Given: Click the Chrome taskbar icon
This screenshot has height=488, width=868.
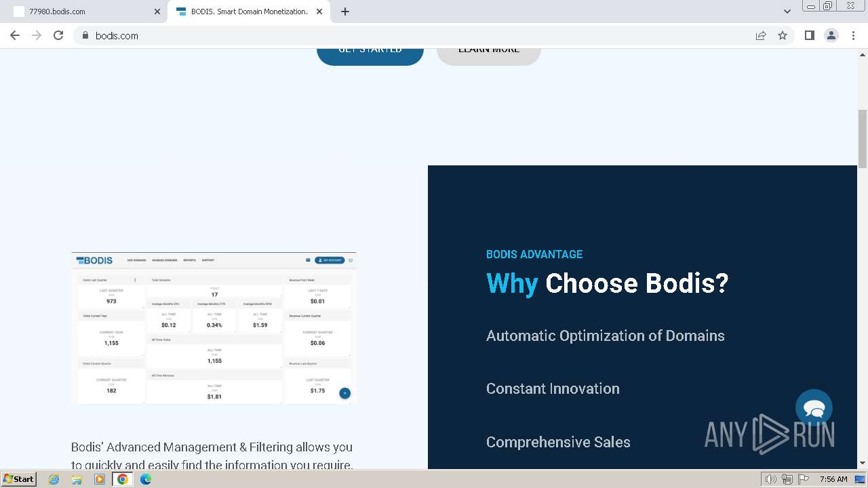Looking at the screenshot, I should point(123,479).
